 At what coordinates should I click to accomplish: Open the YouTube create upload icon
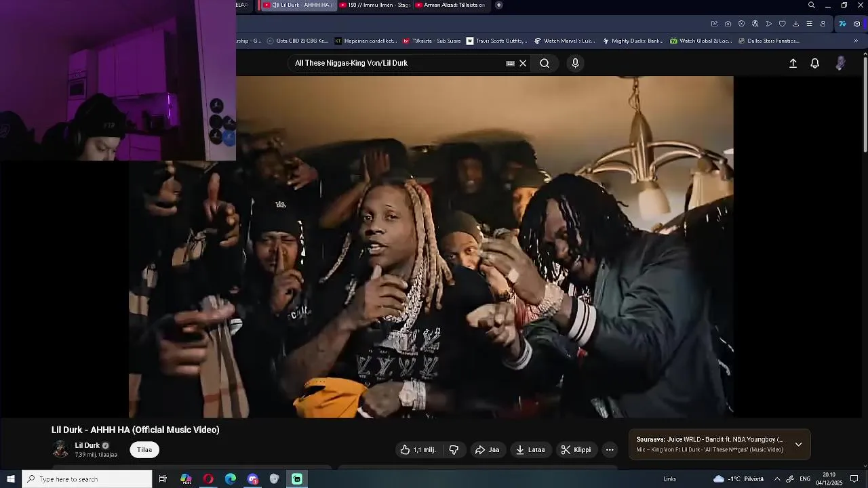pyautogui.click(x=793, y=63)
